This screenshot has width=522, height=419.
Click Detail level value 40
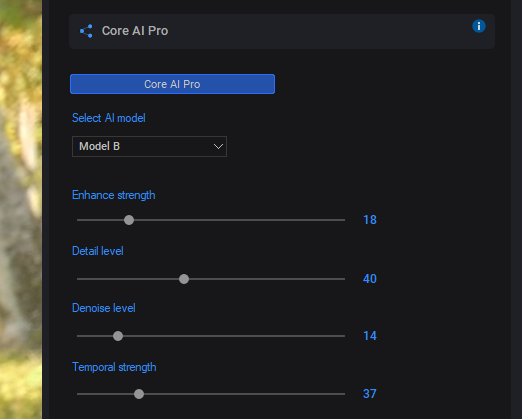(x=370, y=279)
